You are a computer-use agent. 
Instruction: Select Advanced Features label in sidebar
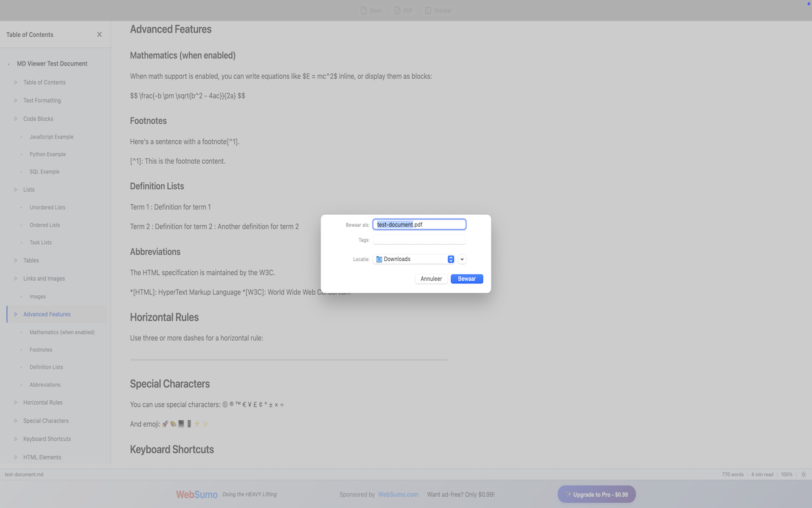[x=47, y=314]
